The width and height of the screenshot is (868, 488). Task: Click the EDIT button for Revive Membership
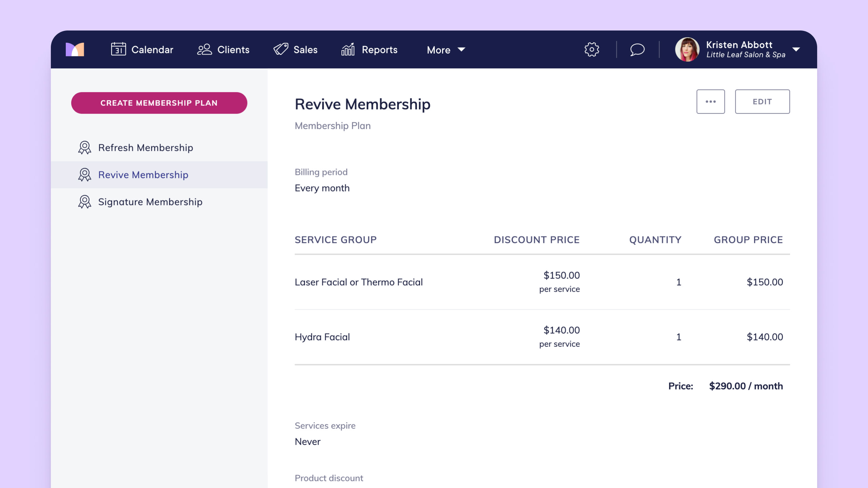(x=762, y=101)
